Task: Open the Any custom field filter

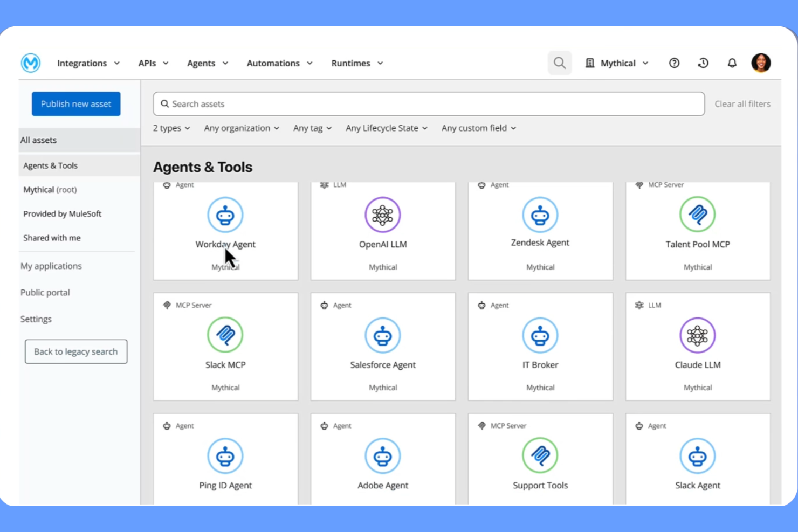Action: [x=479, y=128]
